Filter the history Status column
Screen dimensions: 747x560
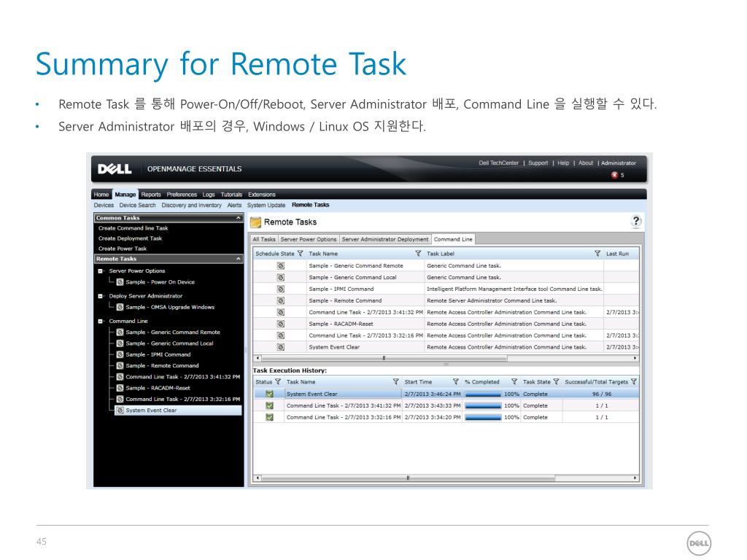278,381
